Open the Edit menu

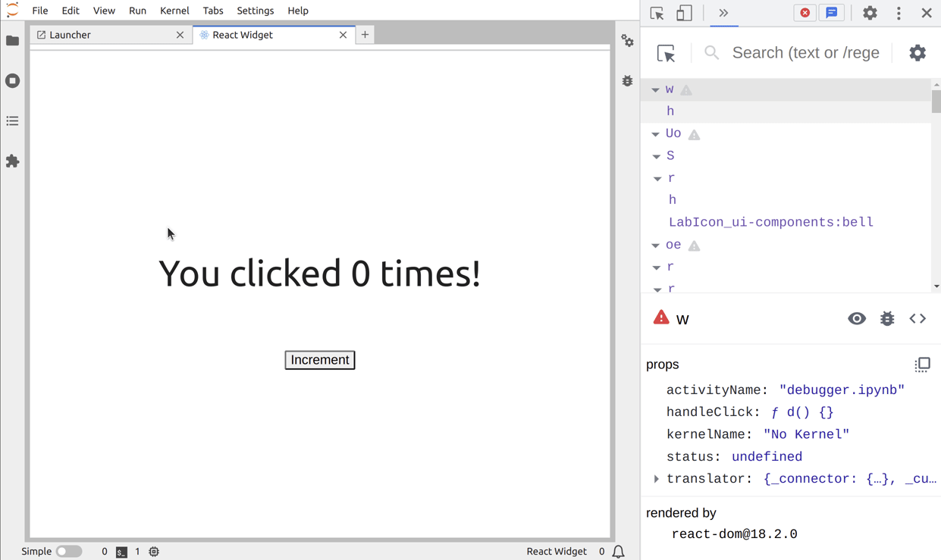(x=71, y=11)
